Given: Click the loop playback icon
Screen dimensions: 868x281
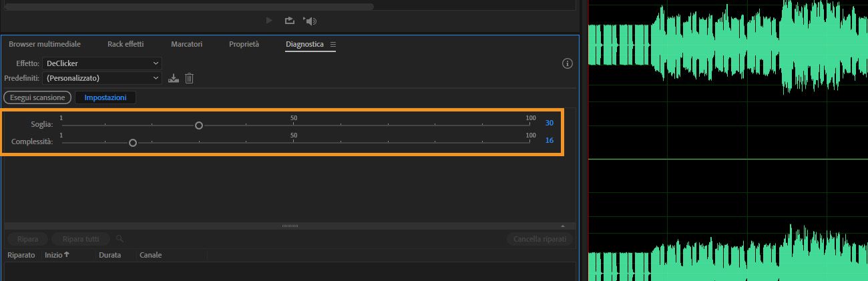Looking at the screenshot, I should click(x=290, y=21).
